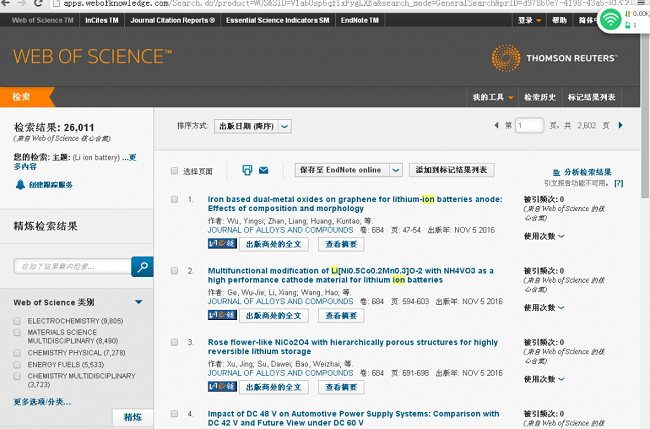Open Essential Science Indicators tab

point(277,20)
